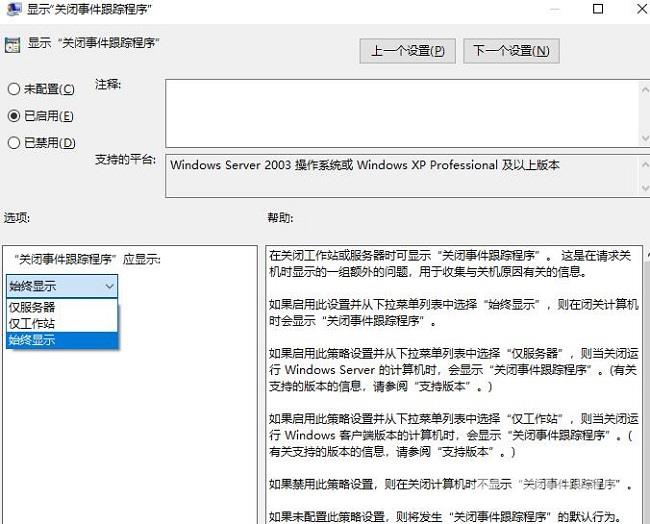Click the 帮助: label
This screenshot has width=650, height=524.
pos(280,218)
